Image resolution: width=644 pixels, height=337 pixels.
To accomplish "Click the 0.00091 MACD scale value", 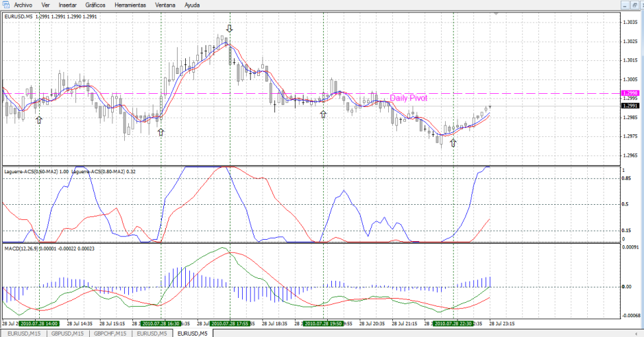I will pos(630,247).
